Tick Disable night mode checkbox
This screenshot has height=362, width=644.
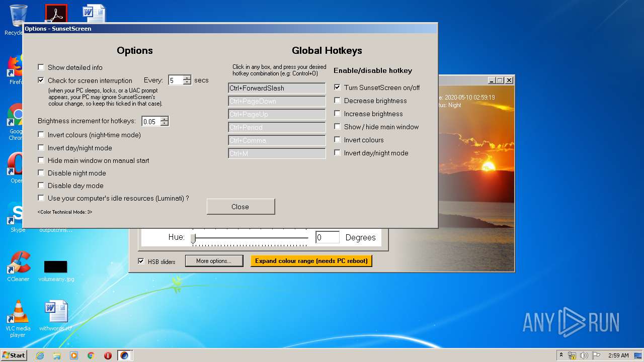coord(41,173)
